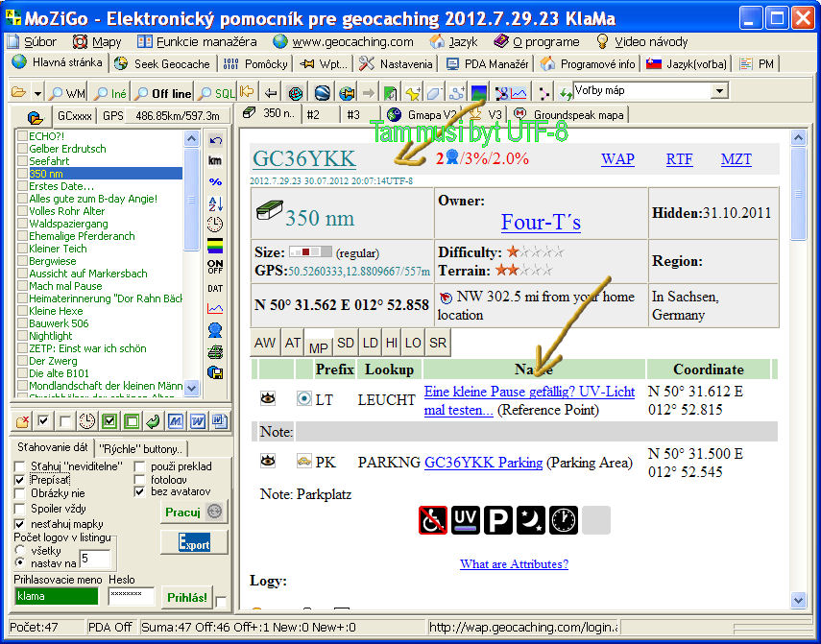Select the nastav na radio button
Image resolution: width=821 pixels, height=644 pixels.
[20, 563]
